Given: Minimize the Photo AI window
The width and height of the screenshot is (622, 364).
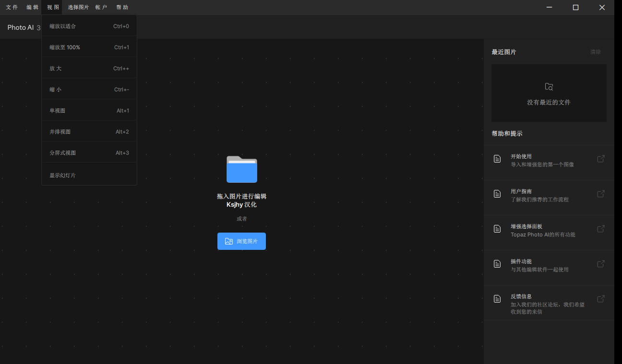Looking at the screenshot, I should coord(550,7).
